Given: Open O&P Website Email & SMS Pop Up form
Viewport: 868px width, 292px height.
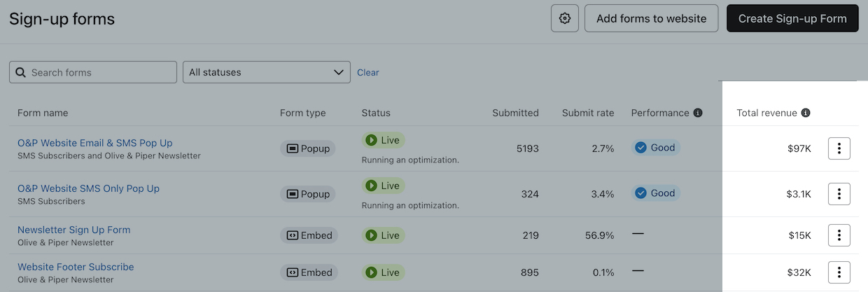Looking at the screenshot, I should [94, 143].
